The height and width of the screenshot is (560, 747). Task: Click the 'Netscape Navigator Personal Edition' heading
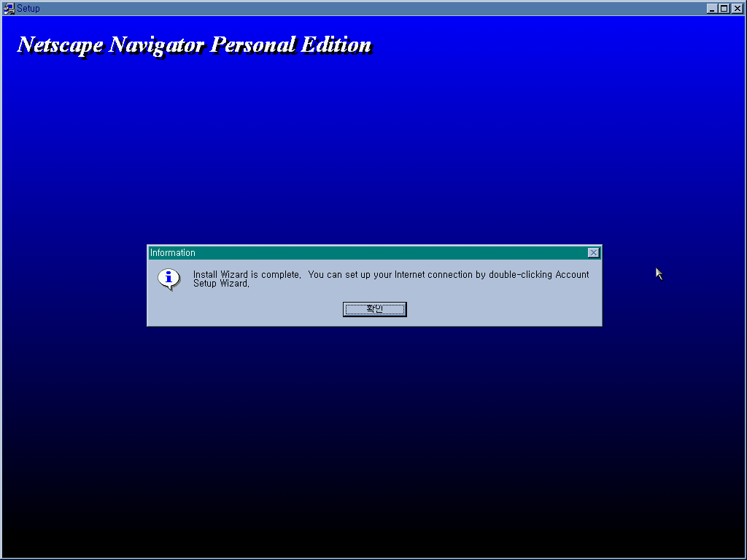194,45
